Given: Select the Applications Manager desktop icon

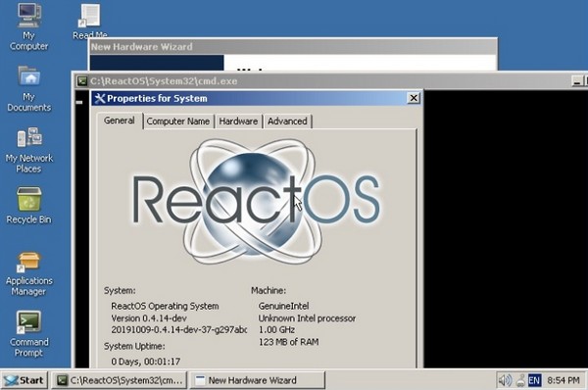Looking at the screenshot, I should [x=28, y=273].
